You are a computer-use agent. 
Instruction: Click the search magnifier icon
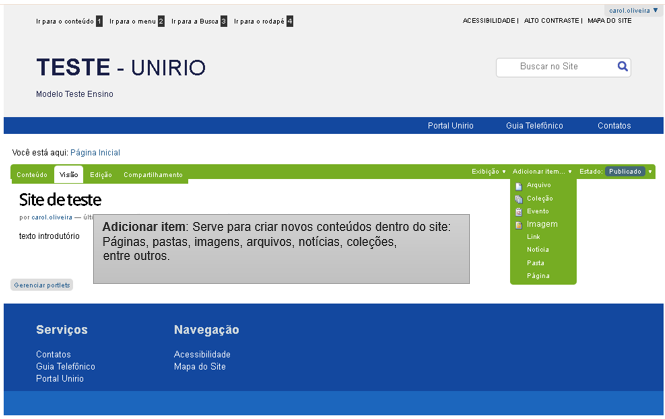click(x=623, y=67)
